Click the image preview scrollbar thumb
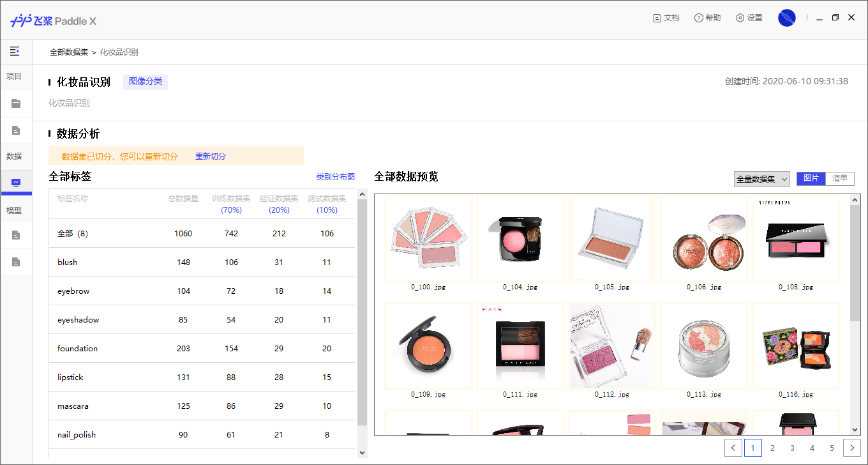 point(855,264)
